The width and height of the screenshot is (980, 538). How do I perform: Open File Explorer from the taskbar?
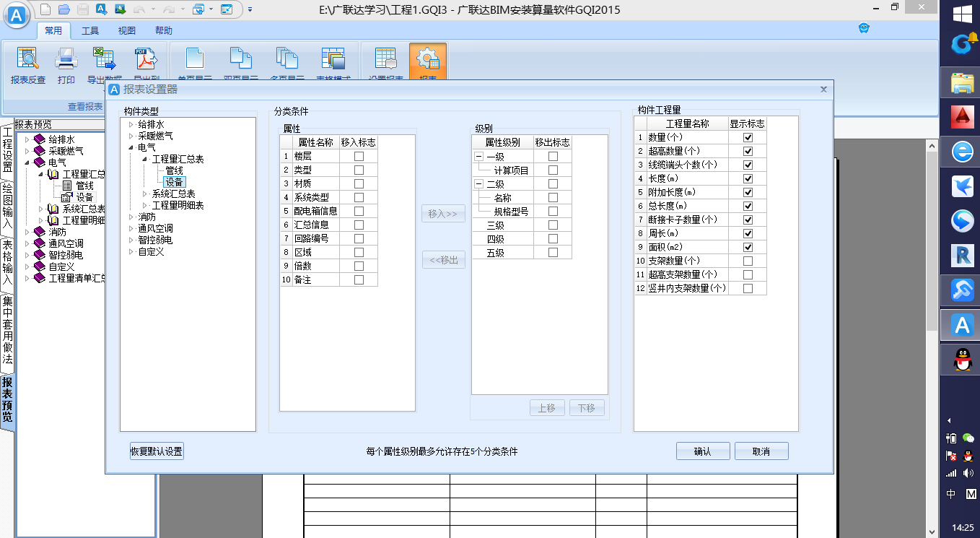(x=962, y=82)
